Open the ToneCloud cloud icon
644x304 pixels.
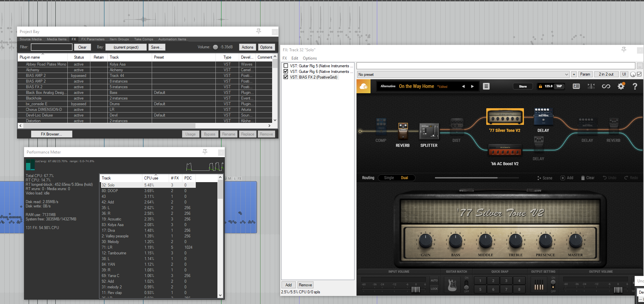(364, 87)
